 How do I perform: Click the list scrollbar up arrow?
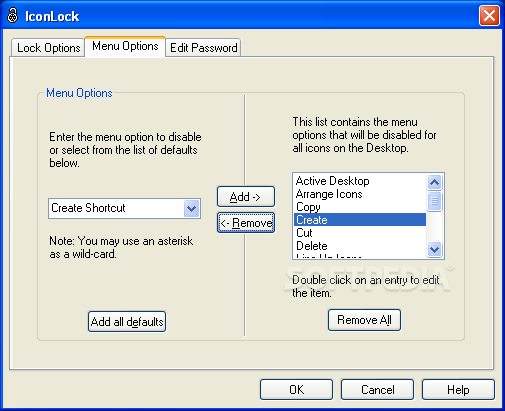(x=434, y=182)
